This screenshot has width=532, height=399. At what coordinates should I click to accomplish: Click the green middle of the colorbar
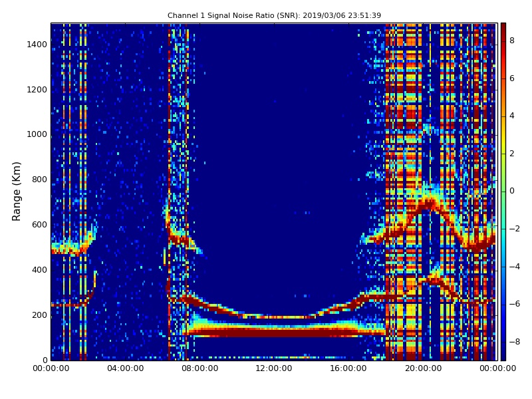point(503,192)
